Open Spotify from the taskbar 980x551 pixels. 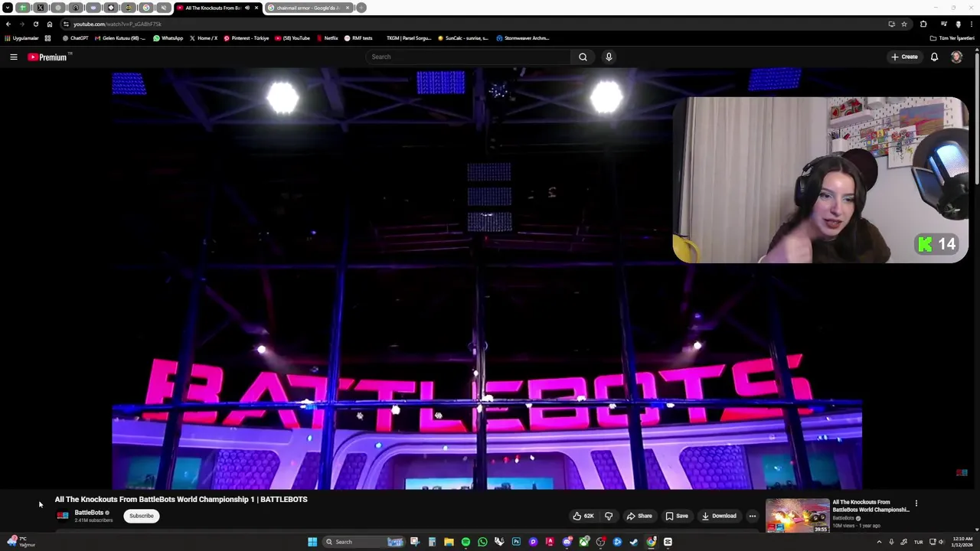click(x=465, y=542)
